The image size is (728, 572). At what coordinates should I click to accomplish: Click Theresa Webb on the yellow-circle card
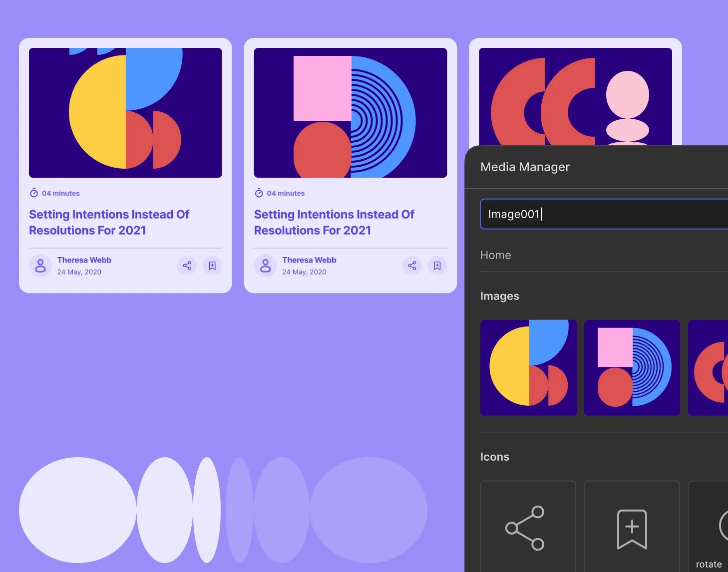(x=84, y=260)
